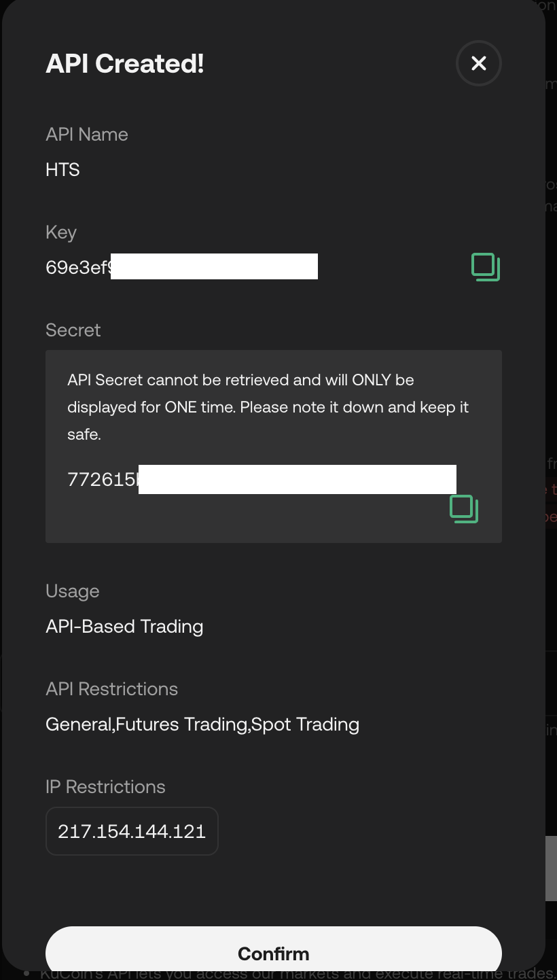Viewport: 557px width, 980px height.
Task: Select the close icon in the dialog header
Action: coord(478,63)
